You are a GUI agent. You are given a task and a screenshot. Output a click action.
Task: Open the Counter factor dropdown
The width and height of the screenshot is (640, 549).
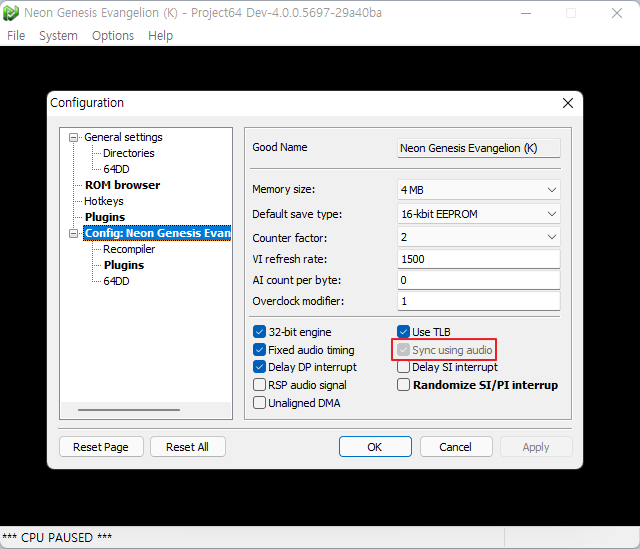pos(479,237)
